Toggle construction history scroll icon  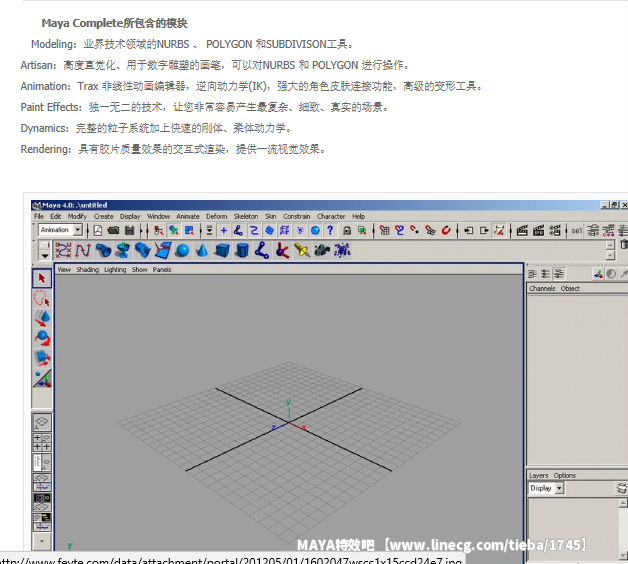click(499, 230)
